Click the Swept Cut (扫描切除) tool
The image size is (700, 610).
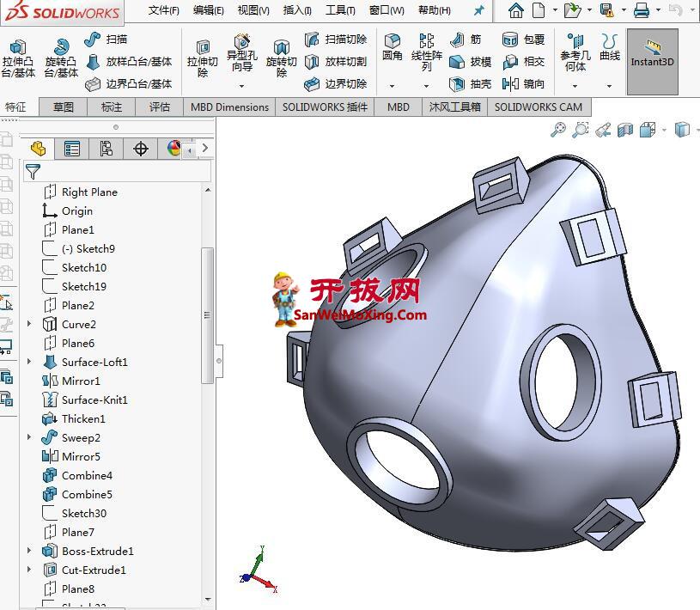point(336,40)
